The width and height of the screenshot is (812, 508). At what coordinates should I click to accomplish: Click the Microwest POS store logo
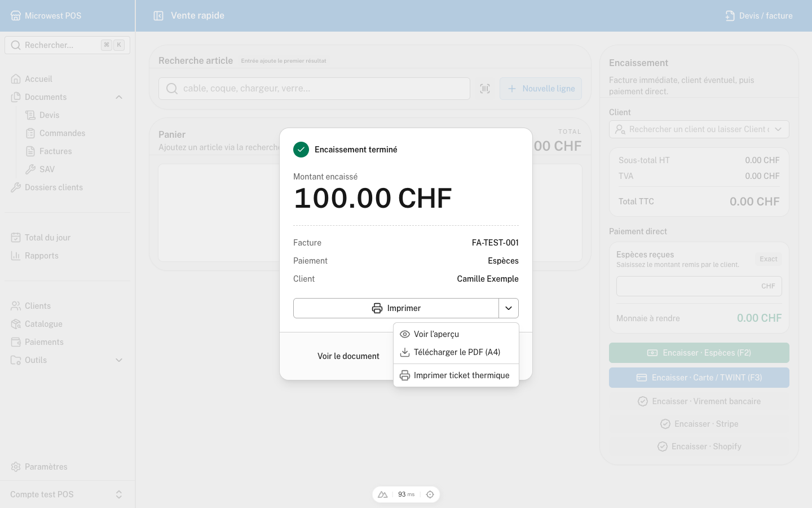pyautogui.click(x=16, y=16)
